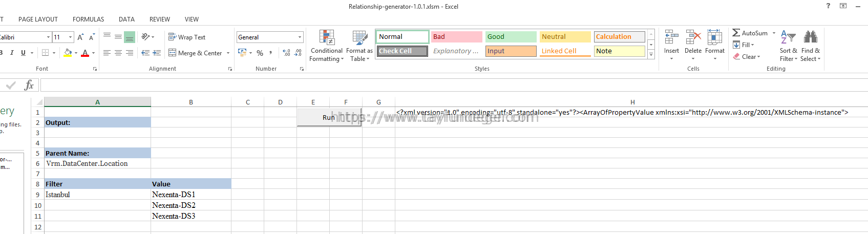Switch to PAGE LAYOUT tab
This screenshot has width=868, height=234.
point(38,19)
